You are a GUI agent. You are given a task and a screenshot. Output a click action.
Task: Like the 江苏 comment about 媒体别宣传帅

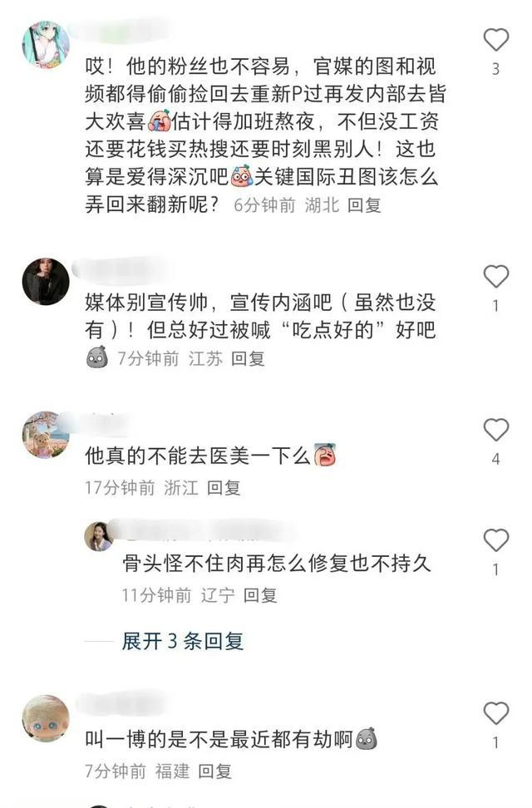(x=496, y=277)
